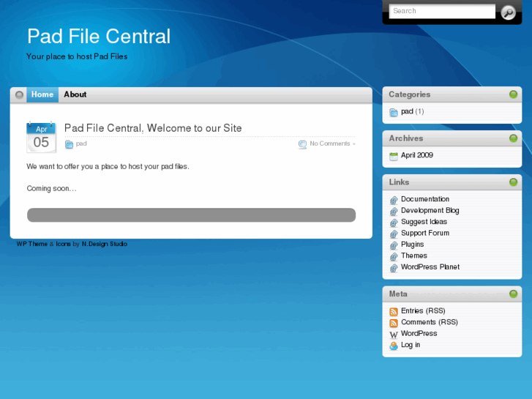Image resolution: width=532 pixels, height=399 pixels.
Task: Click the 'Coming soon…' text in post
Action: coord(51,188)
